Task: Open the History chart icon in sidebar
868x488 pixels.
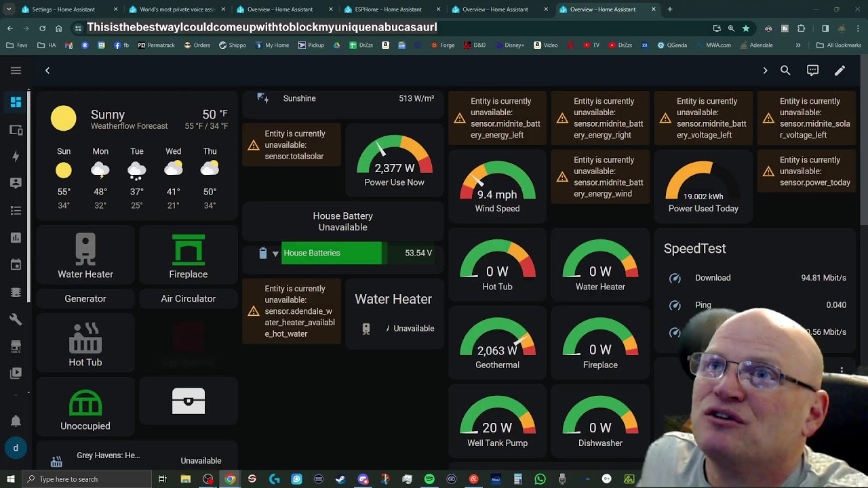Action: (16, 238)
